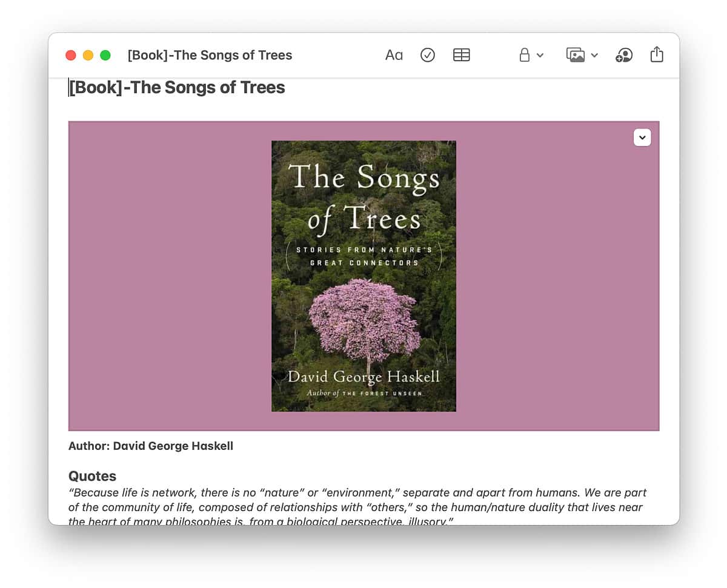
Task: Click the Author: David George Haskell line
Action: 151,446
